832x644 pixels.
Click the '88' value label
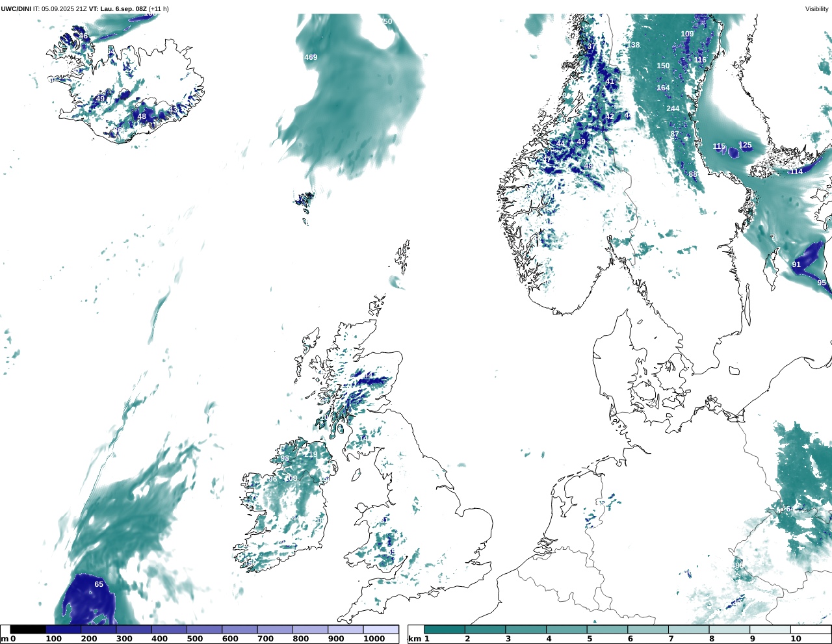(x=693, y=174)
